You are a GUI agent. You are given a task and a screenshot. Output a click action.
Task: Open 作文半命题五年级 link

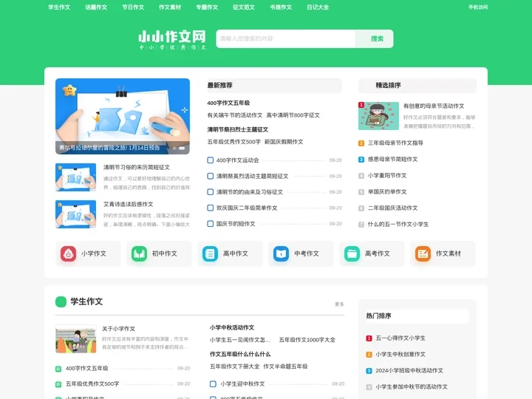[x=285, y=366]
